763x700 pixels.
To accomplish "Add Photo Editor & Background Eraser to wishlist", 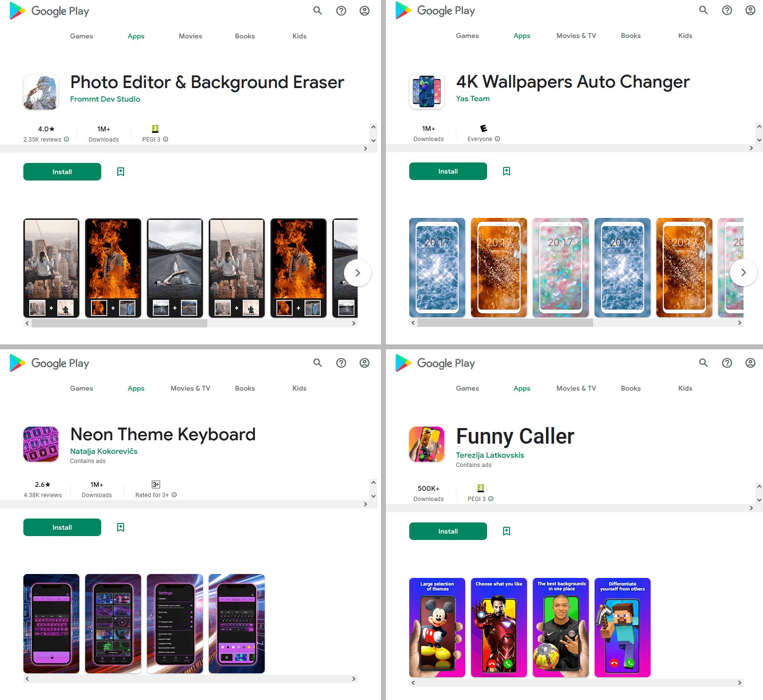I will click(x=121, y=172).
